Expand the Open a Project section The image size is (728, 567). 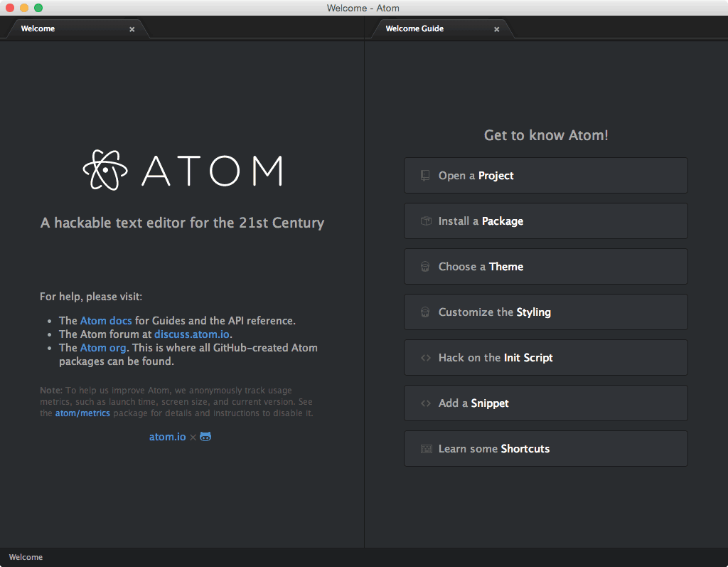click(x=545, y=176)
